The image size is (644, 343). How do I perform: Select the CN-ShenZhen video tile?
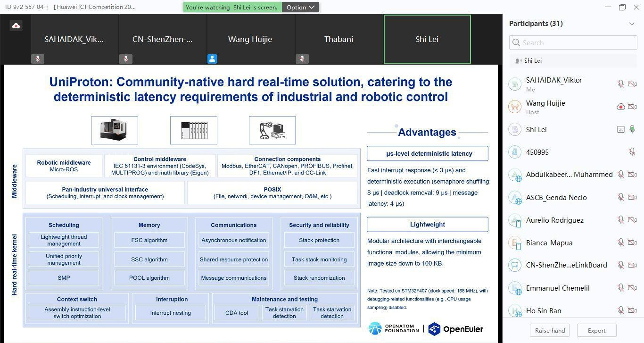163,39
